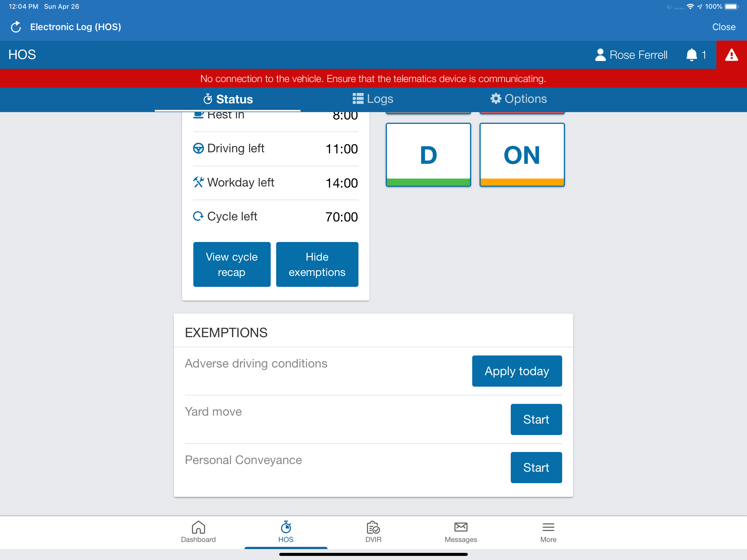
Task: Tap Close in the top bar
Action: tap(724, 27)
